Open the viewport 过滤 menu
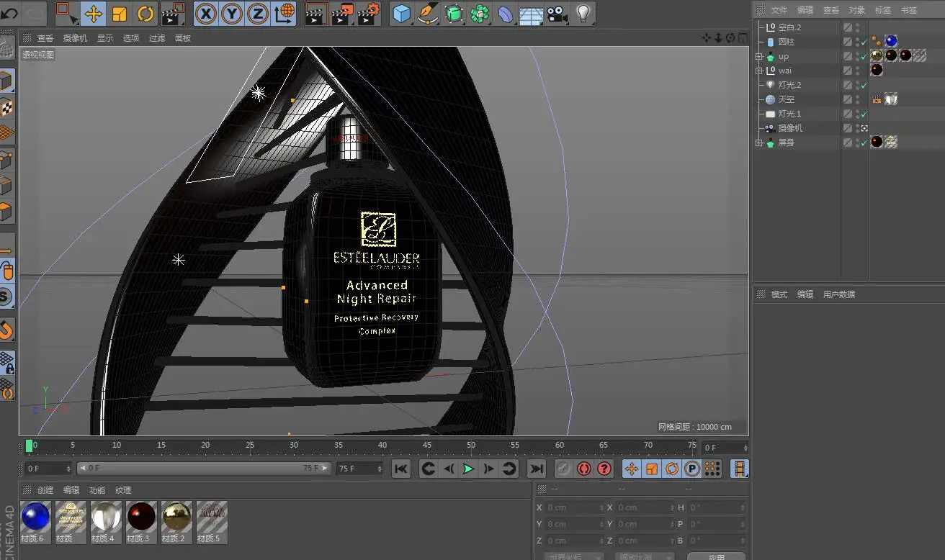Viewport: 945px width, 560px height. coord(157,38)
